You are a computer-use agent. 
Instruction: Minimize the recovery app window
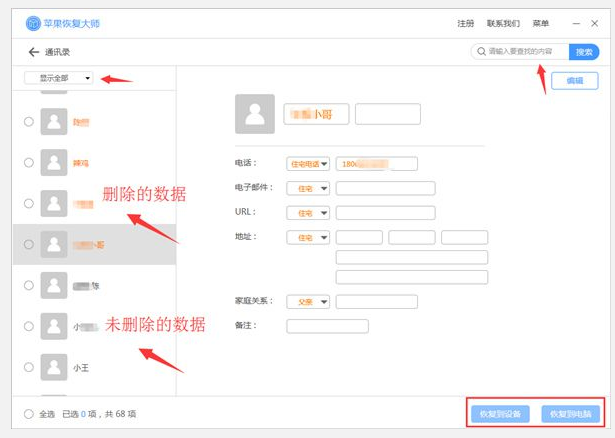point(576,24)
